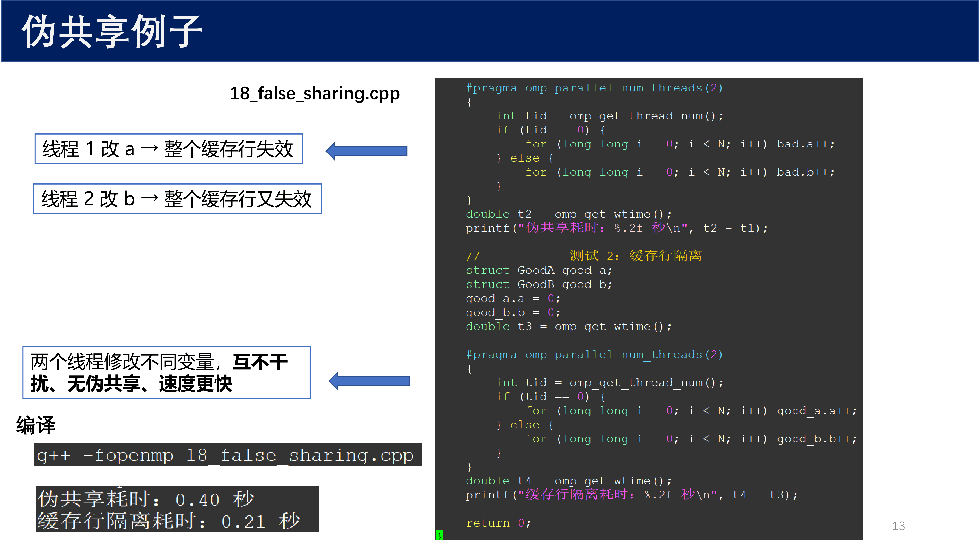
Task: Click the return 0; statement
Action: click(x=498, y=523)
